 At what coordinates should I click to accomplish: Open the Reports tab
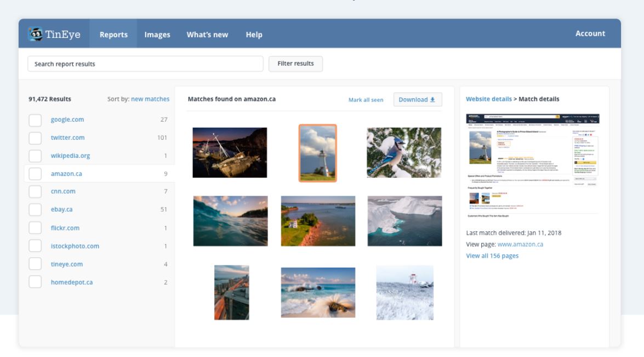click(113, 35)
